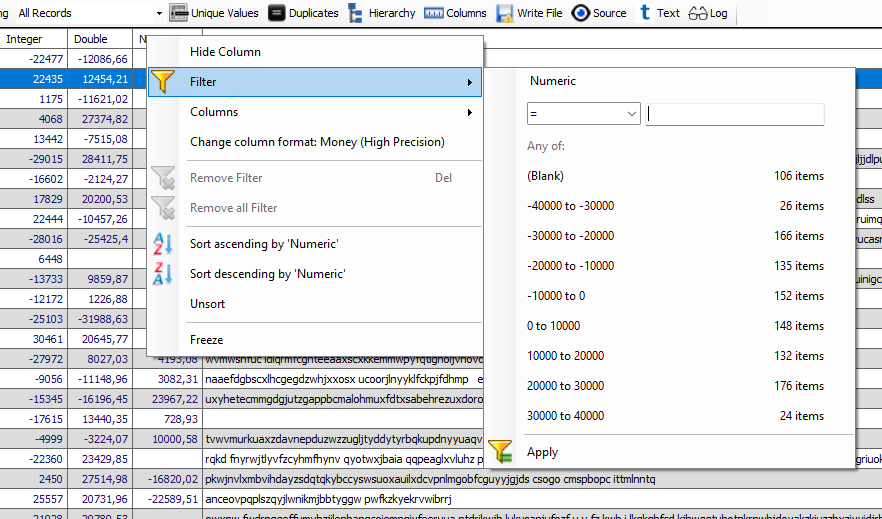
Task: Click the Text toolbar icon
Action: pyautogui.click(x=645, y=13)
